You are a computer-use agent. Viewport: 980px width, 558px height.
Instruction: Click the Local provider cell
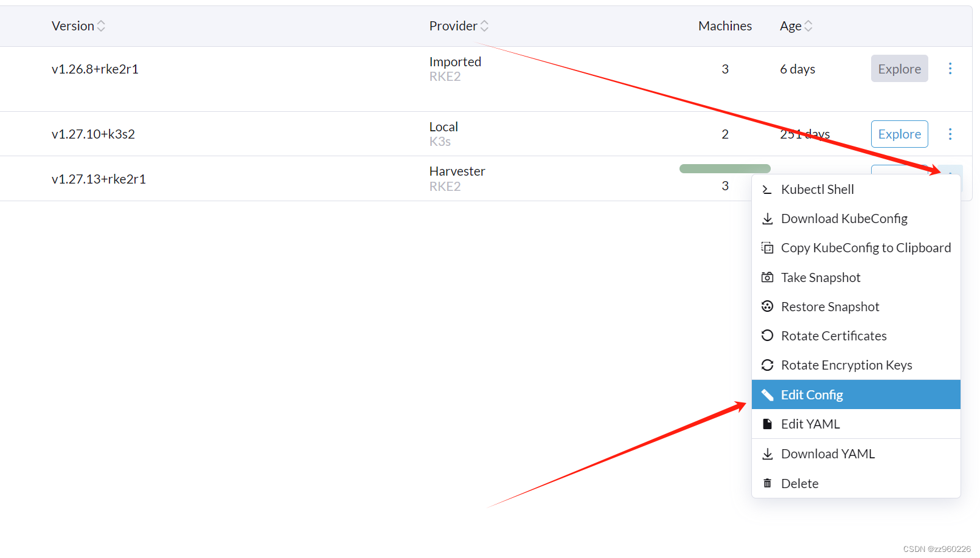click(443, 127)
